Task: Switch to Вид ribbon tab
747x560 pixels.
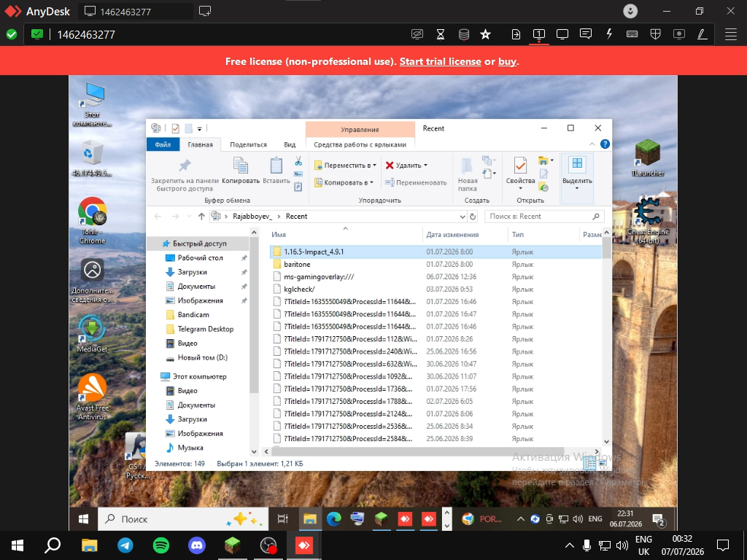Action: coord(290,144)
